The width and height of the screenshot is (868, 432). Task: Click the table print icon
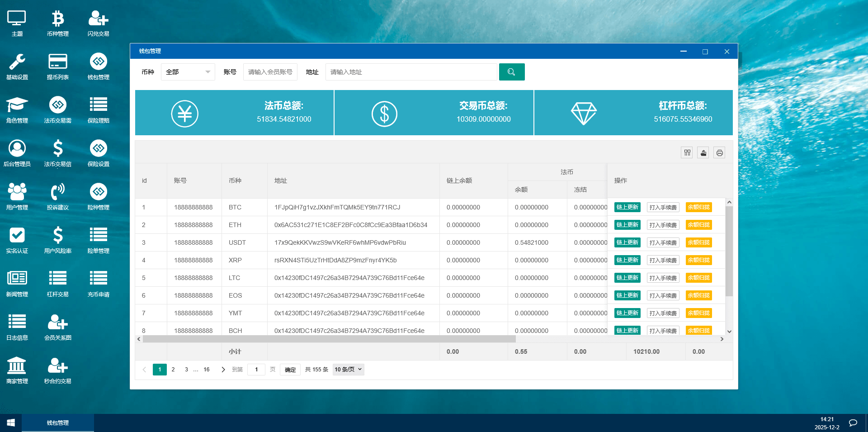[719, 152]
